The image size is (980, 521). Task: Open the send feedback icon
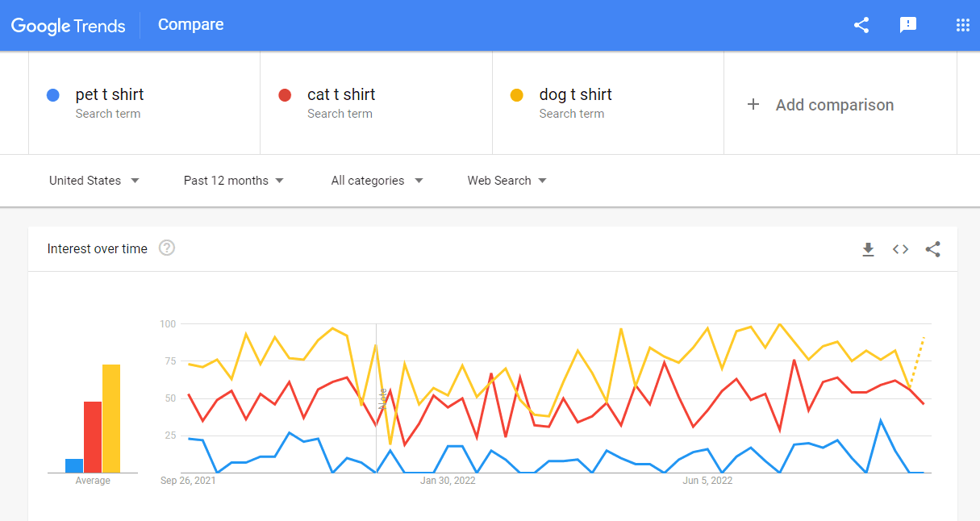point(908,25)
